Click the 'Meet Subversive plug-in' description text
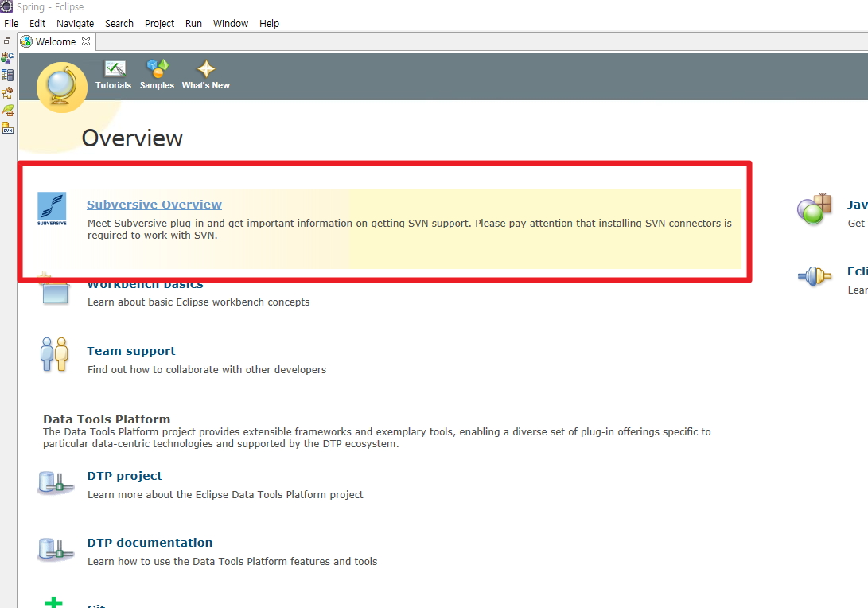The height and width of the screenshot is (608, 868). [410, 229]
